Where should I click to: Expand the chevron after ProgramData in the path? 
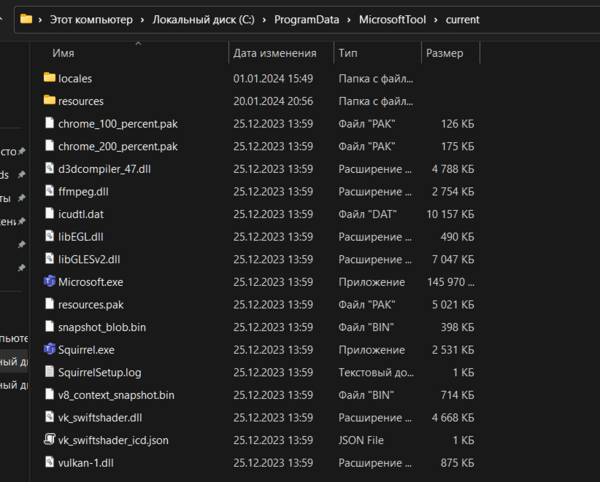[350, 19]
